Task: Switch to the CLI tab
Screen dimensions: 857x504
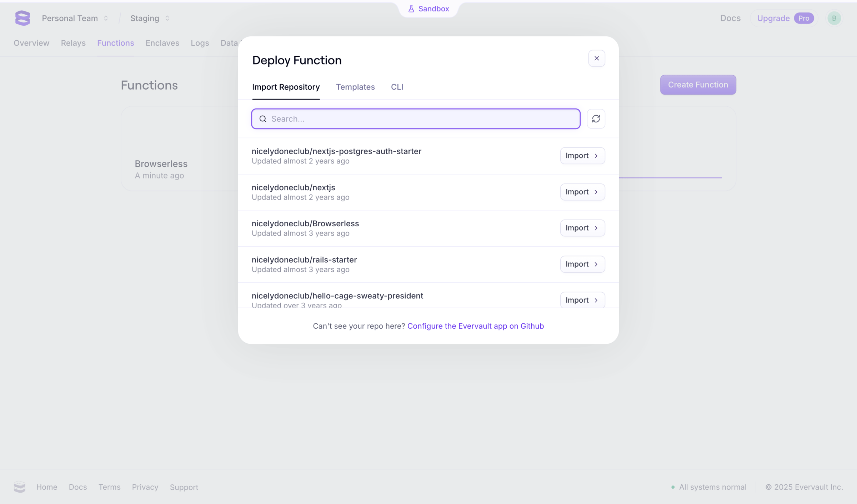Action: [397, 87]
